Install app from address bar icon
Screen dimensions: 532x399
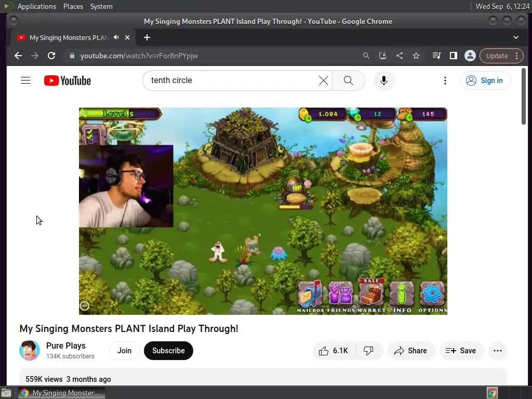[383, 56]
